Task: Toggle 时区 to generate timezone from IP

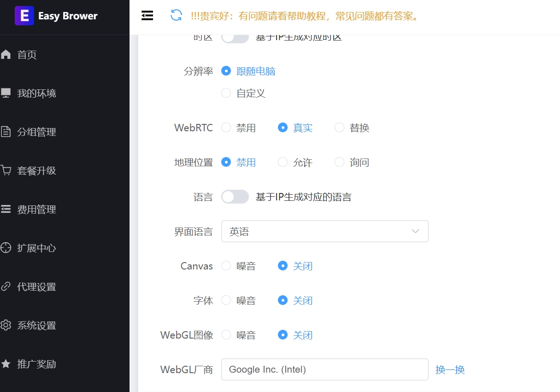Action: (235, 36)
